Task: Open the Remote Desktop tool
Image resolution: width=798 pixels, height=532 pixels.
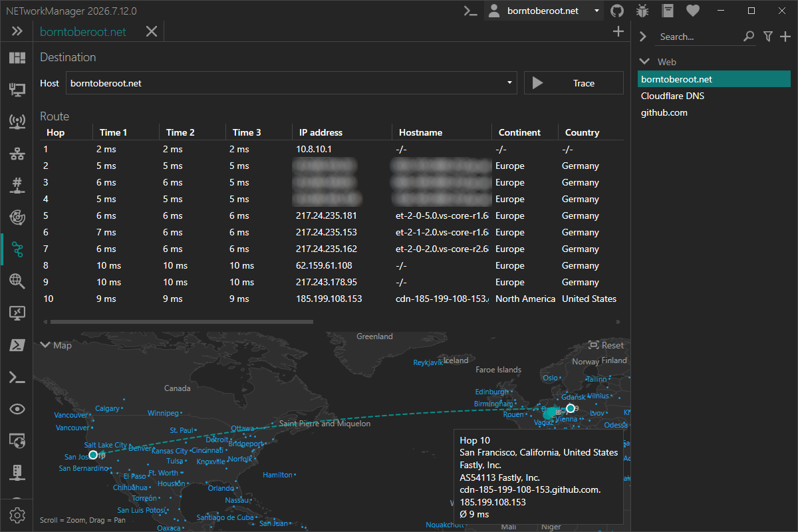Action: click(x=17, y=313)
